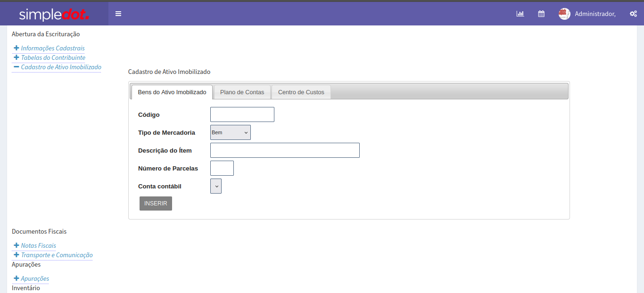Open the calendar icon in header
Screen dimensions: 644x293
[x=541, y=14]
